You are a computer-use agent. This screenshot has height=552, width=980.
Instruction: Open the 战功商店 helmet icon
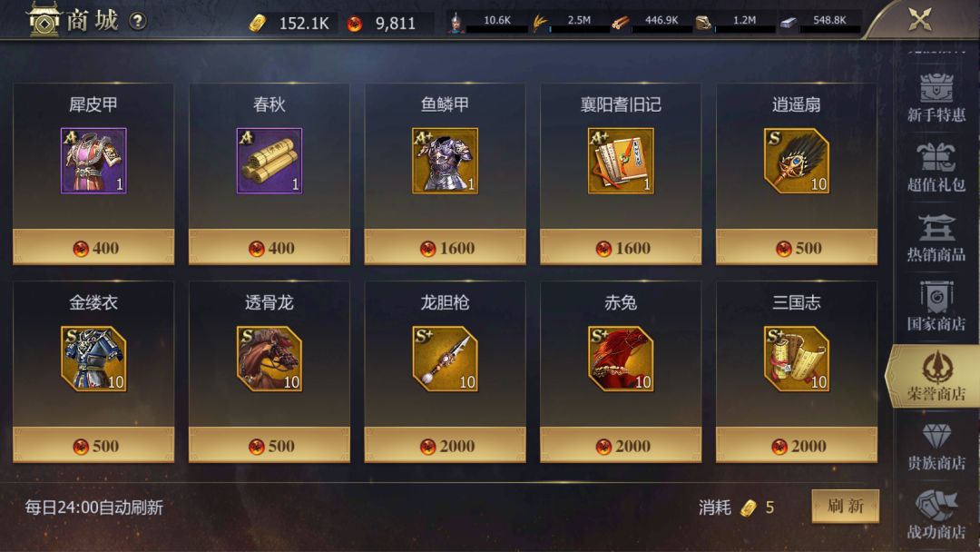point(936,515)
